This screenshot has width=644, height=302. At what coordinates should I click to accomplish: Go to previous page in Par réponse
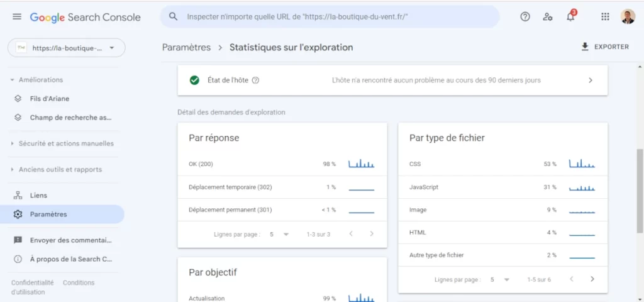[351, 234]
